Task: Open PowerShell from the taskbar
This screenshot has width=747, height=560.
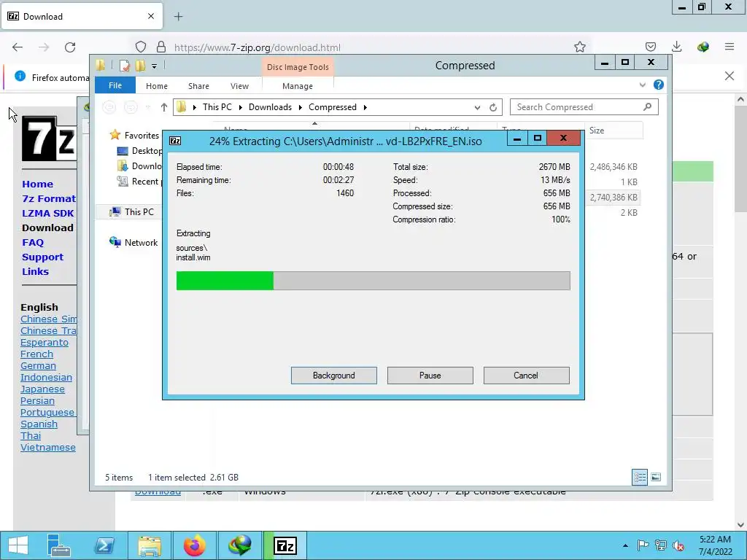Action: click(x=104, y=545)
